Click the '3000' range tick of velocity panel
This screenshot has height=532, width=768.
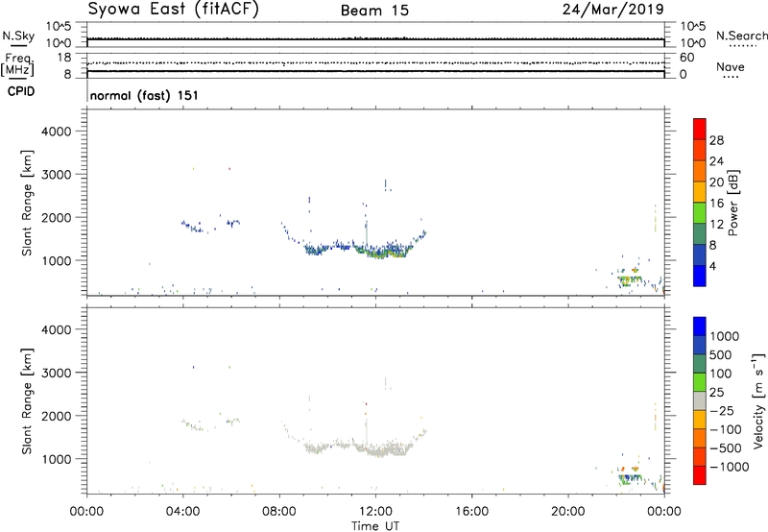(56, 373)
